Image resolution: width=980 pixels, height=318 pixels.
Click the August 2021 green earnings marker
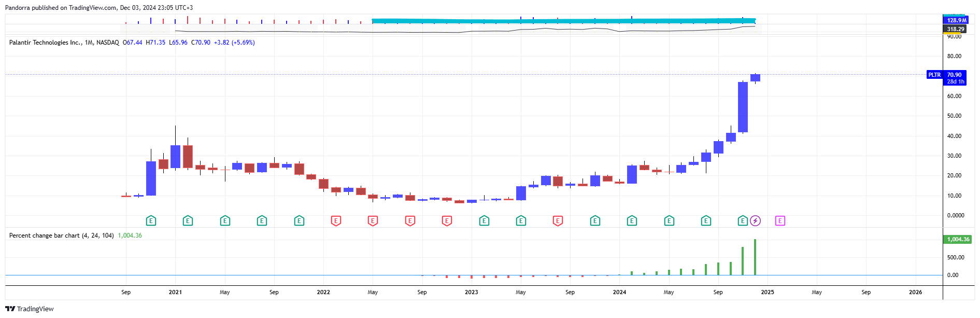pyautogui.click(x=262, y=221)
